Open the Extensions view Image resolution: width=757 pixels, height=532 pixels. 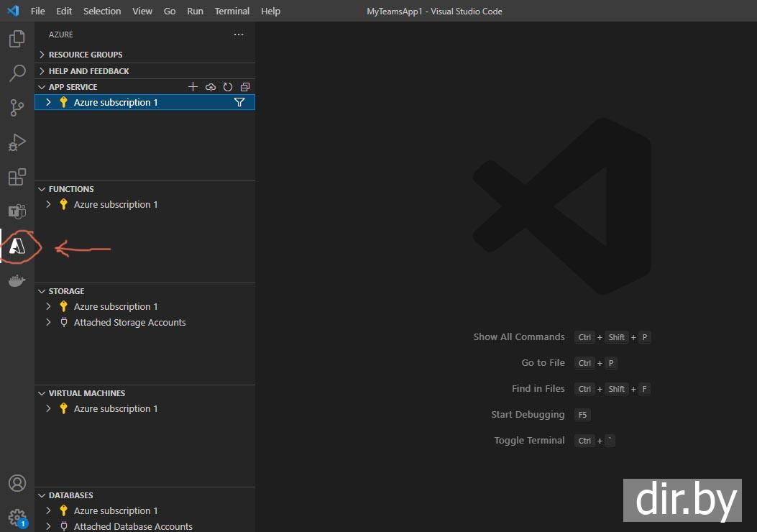(17, 177)
